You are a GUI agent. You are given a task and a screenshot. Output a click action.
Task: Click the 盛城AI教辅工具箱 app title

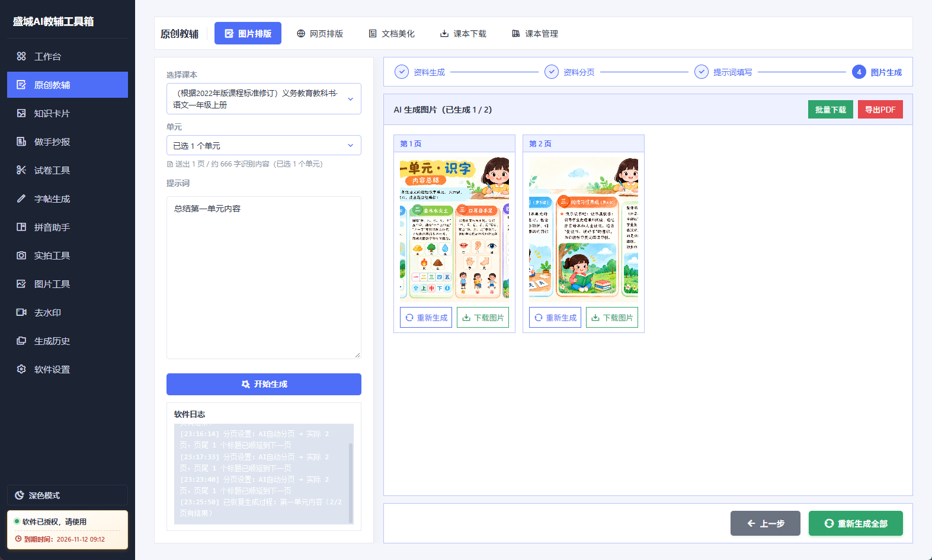pos(53,21)
